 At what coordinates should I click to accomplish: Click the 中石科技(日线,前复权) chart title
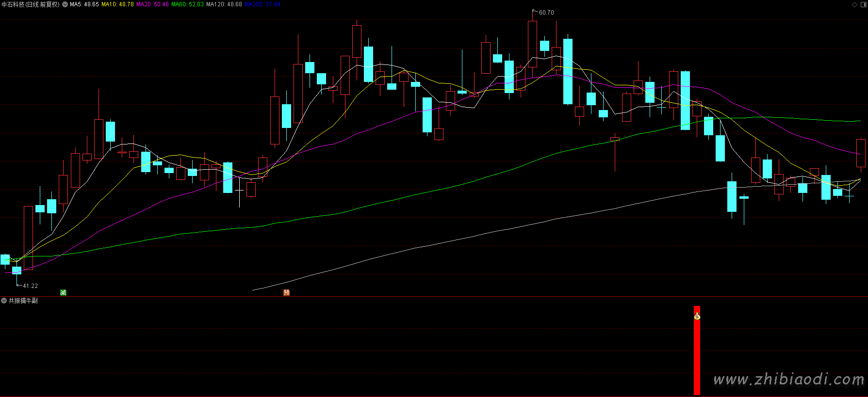(x=31, y=4)
